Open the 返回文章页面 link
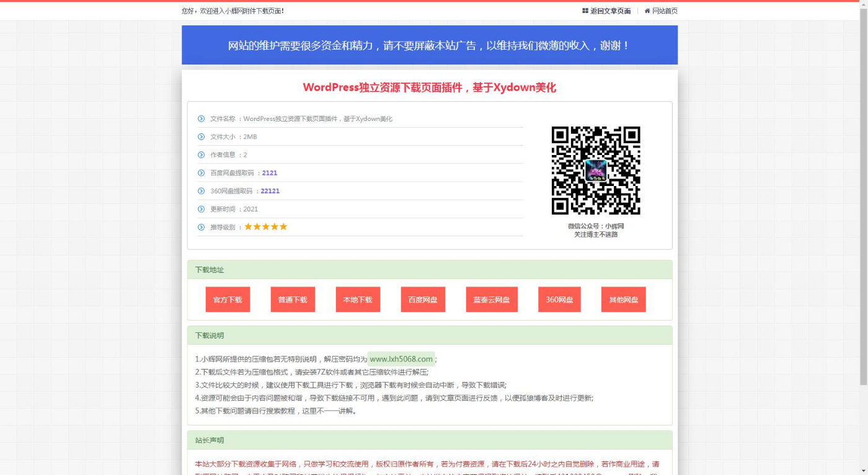868x475 pixels. tap(610, 11)
